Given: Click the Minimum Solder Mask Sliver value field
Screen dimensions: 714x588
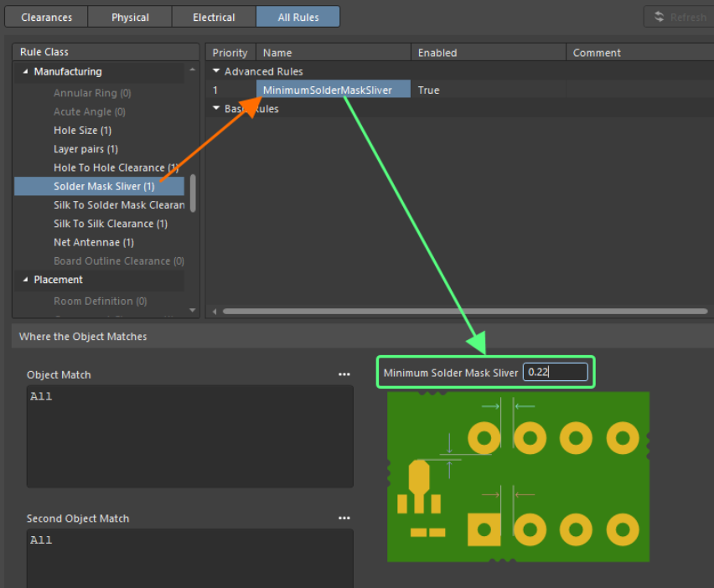Looking at the screenshot, I should point(555,373).
